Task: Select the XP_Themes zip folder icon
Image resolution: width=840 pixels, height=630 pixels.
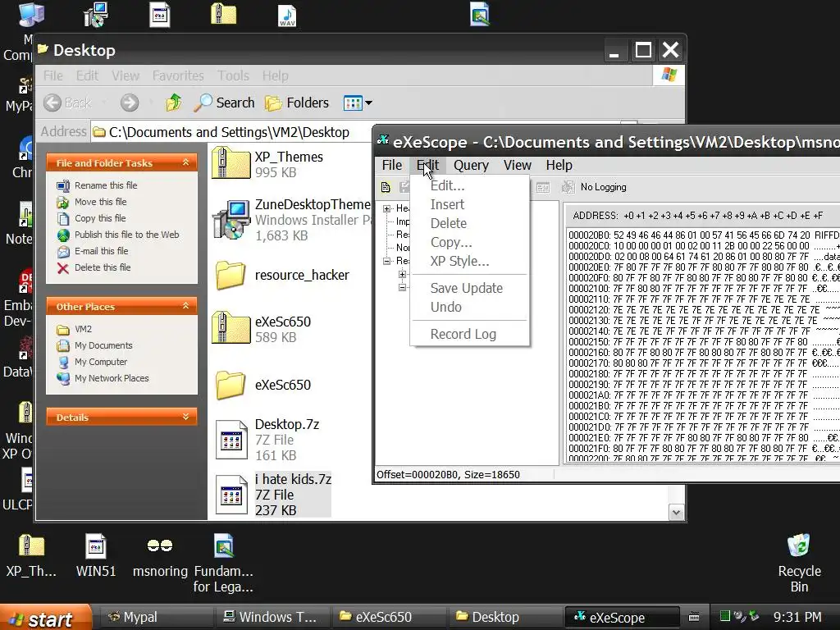Action: (231, 163)
